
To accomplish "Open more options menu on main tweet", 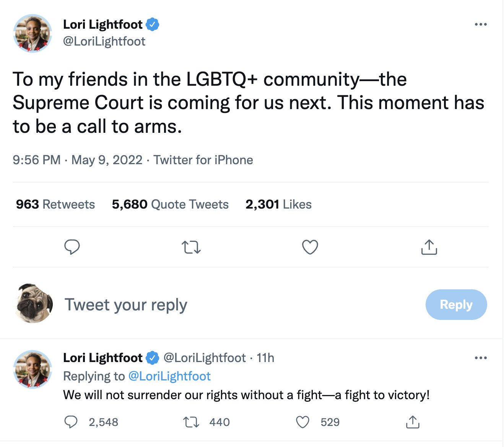I will tap(480, 24).
